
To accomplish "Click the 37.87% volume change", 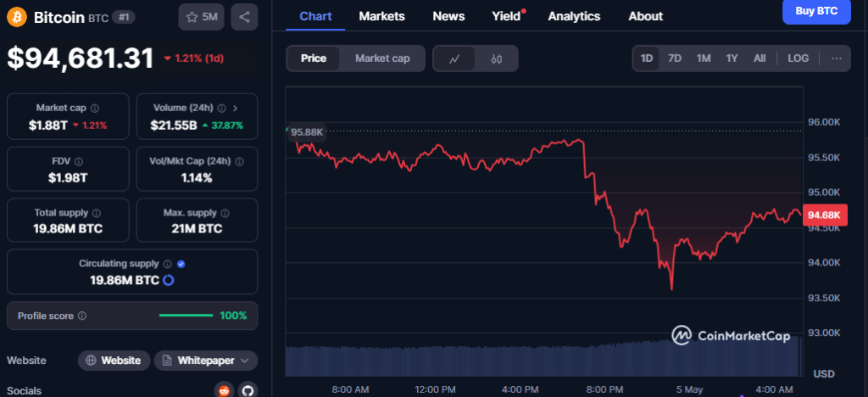I will (223, 126).
